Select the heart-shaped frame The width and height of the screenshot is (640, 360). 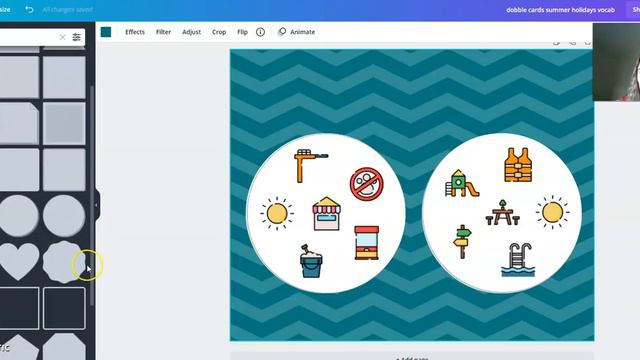18,261
